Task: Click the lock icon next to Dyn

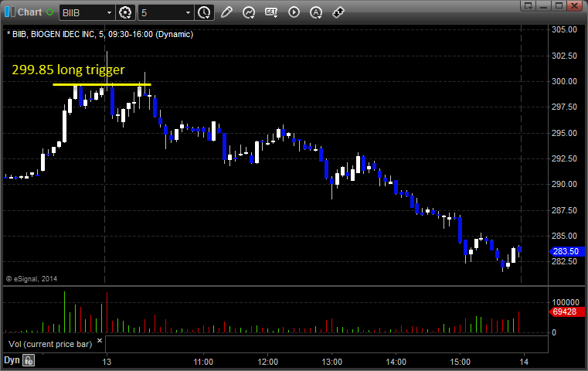Action: click(29, 360)
